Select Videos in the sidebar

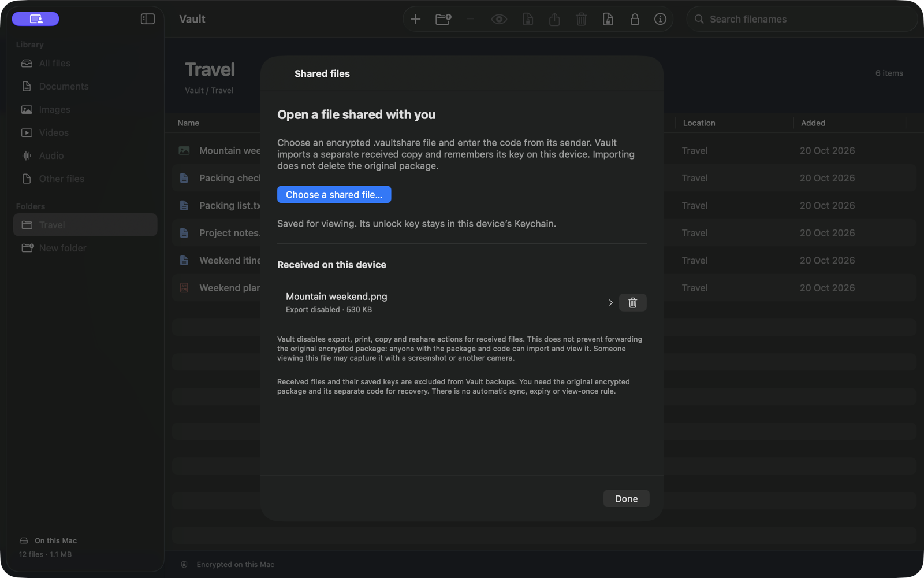point(85,132)
